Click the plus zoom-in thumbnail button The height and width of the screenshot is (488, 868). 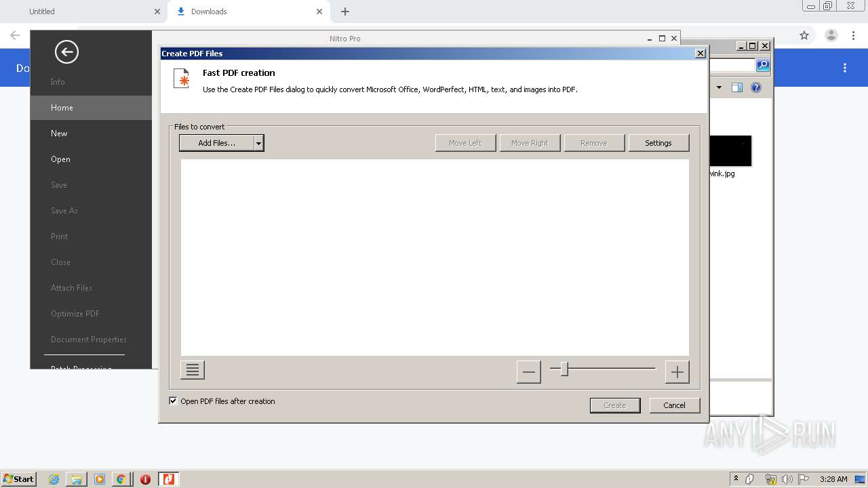tap(677, 372)
